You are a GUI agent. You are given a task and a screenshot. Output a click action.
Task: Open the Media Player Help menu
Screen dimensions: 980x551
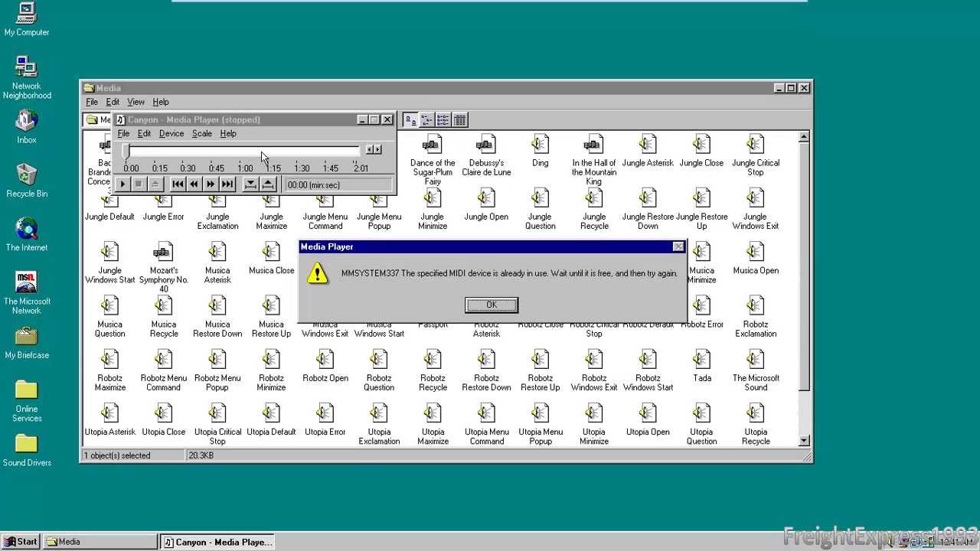pos(228,133)
